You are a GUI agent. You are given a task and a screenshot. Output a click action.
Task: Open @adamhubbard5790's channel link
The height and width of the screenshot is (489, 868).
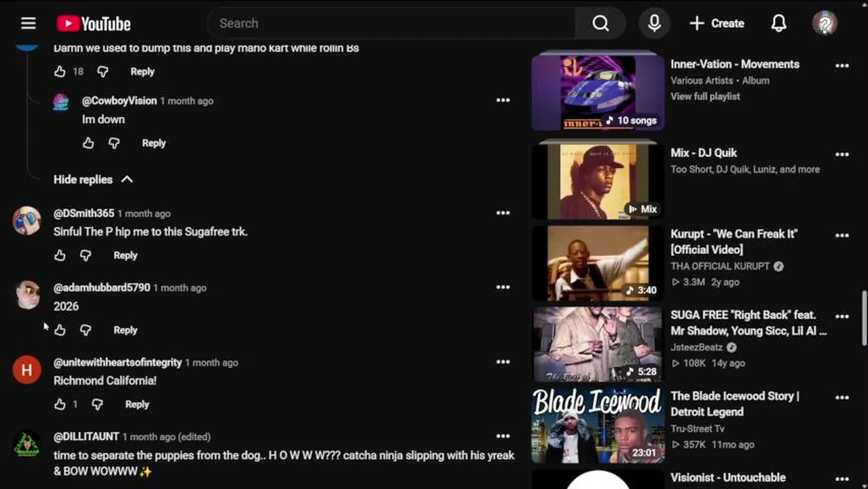[x=102, y=288]
